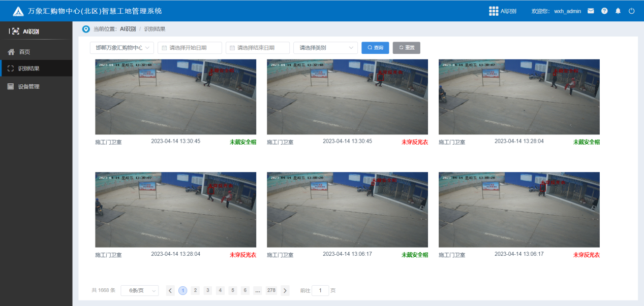This screenshot has height=306, width=644.
Task: Open the AI识别 grid module icon
Action: pyautogui.click(x=494, y=11)
